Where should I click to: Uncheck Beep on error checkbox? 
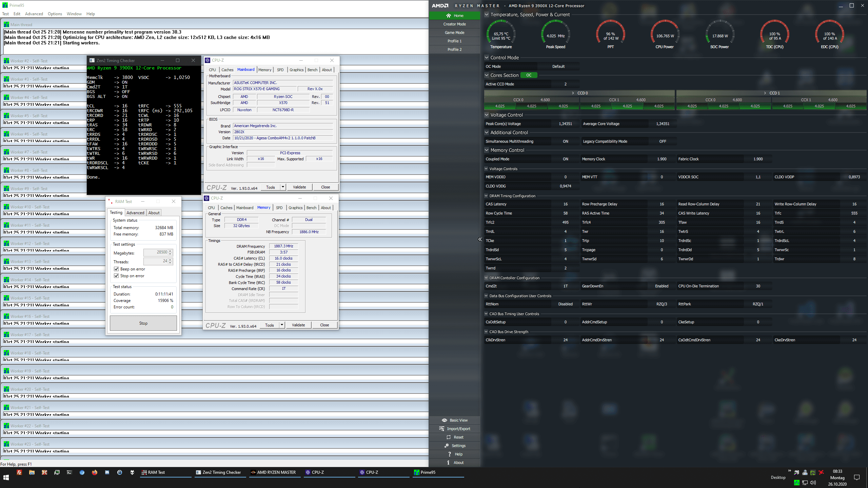click(x=116, y=269)
